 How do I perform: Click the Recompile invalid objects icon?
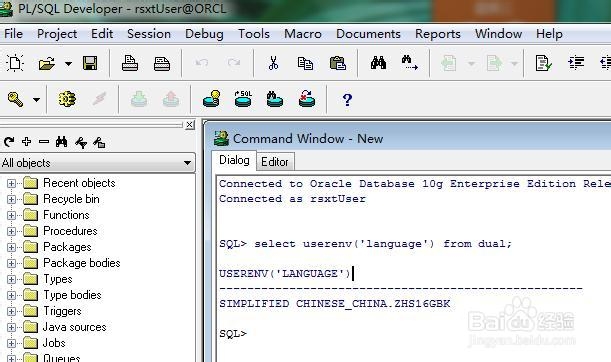(307, 99)
